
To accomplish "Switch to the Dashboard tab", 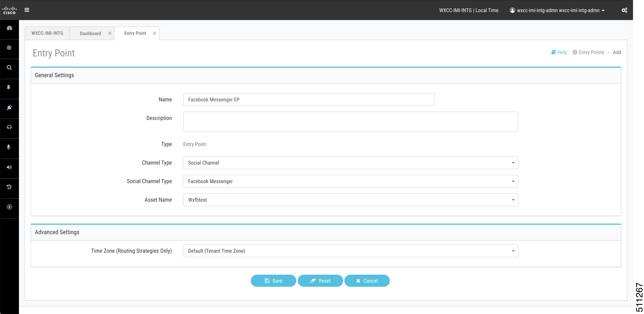I will tap(91, 33).
